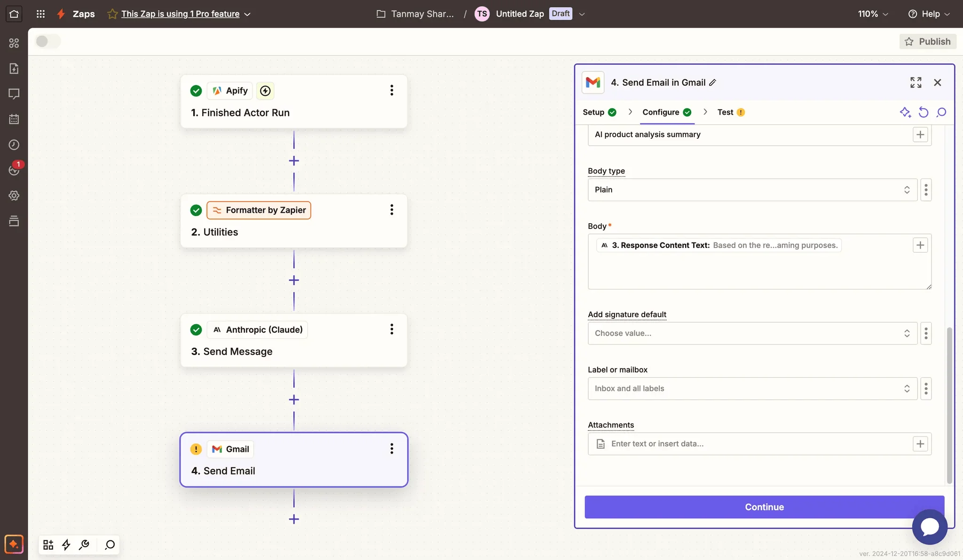Viewport: 963px width, 560px height.
Task: Click the Publish button
Action: (x=928, y=41)
